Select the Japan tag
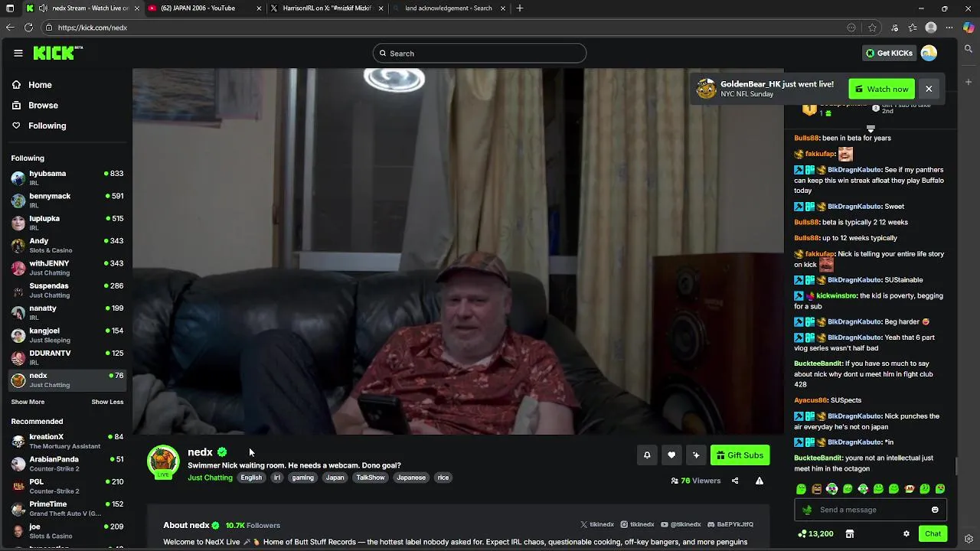980x551 pixels. pyautogui.click(x=335, y=478)
